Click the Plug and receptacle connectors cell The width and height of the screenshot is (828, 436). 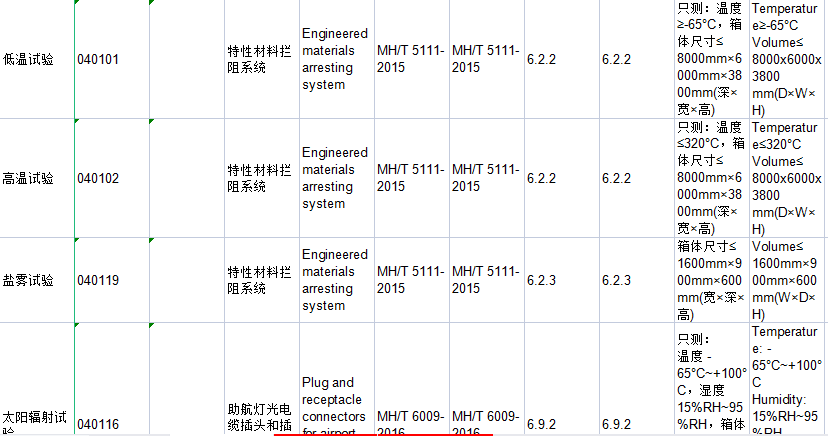pyautogui.click(x=335, y=407)
